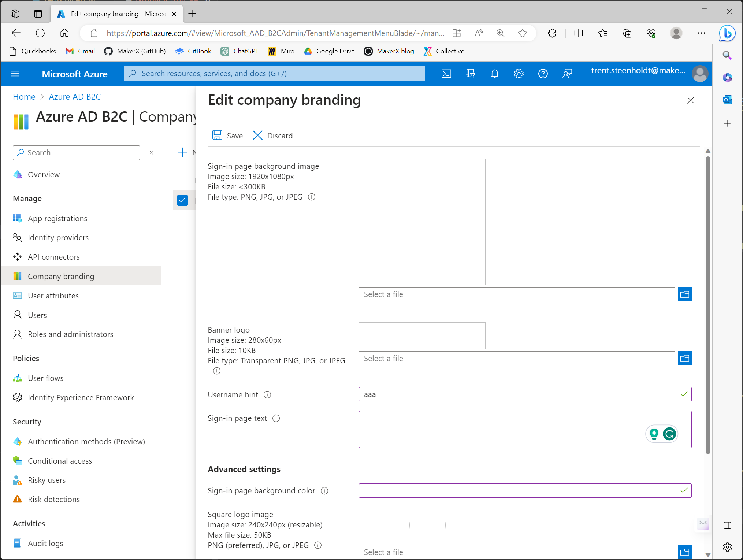This screenshot has width=743, height=560.
Task: Browse for banner logo file with folder icon
Action: point(684,358)
